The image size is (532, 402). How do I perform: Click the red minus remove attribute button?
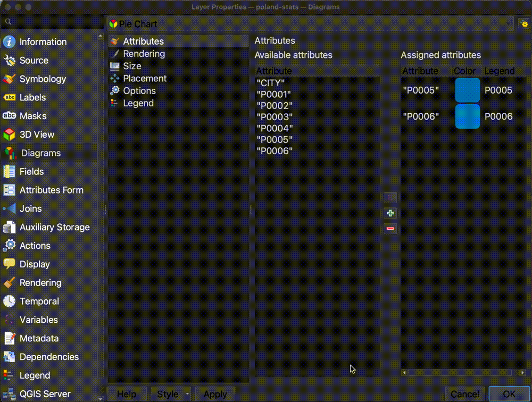click(x=390, y=229)
